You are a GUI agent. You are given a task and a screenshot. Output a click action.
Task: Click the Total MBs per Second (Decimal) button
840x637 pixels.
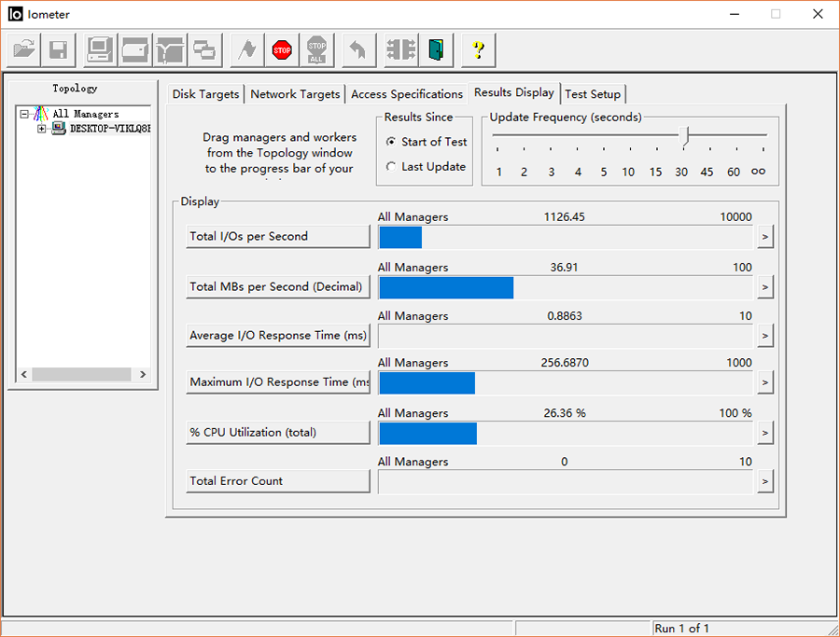(x=277, y=286)
